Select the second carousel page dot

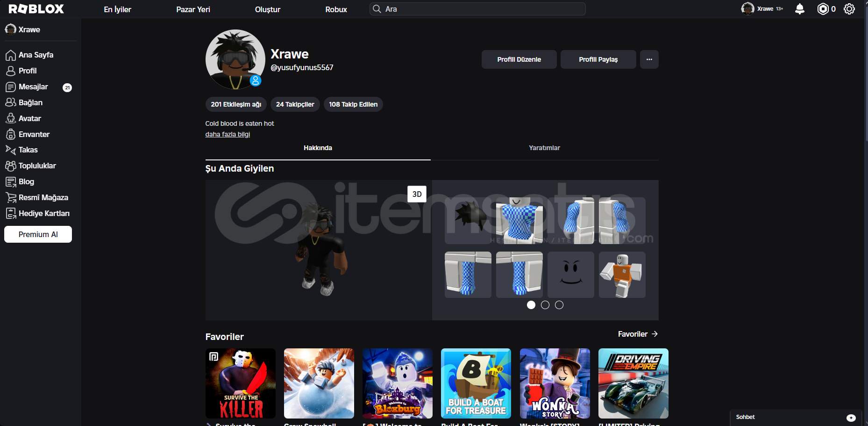(545, 305)
